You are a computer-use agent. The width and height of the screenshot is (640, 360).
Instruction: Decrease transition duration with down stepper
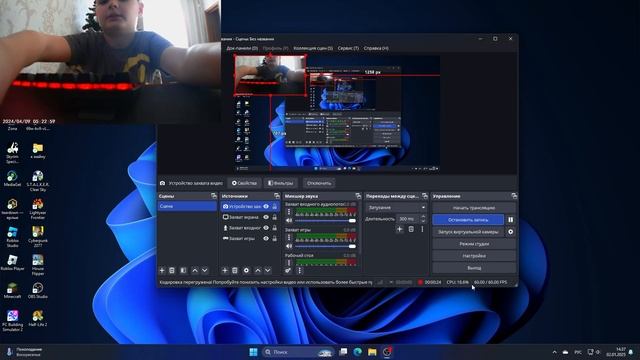423,221
